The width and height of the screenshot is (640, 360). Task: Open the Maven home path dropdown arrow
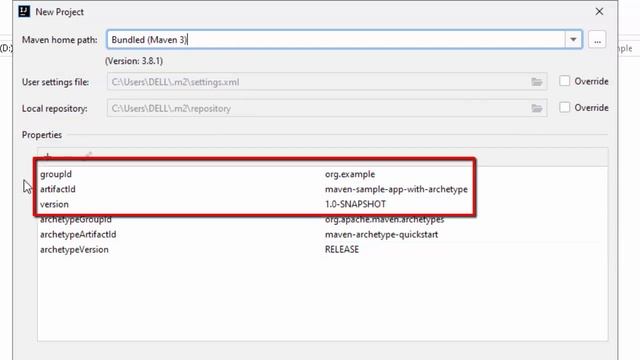tap(573, 40)
